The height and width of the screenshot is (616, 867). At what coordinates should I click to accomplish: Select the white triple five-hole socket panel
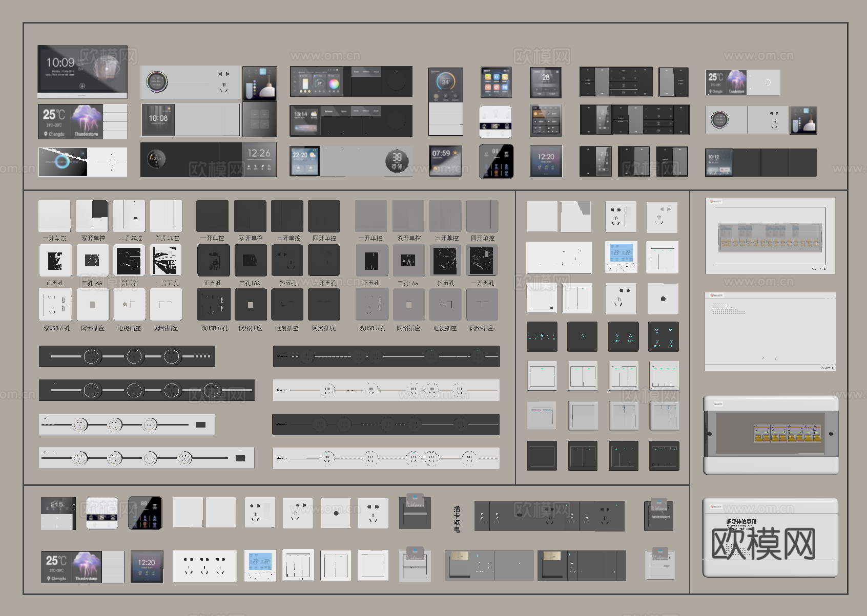point(204,566)
